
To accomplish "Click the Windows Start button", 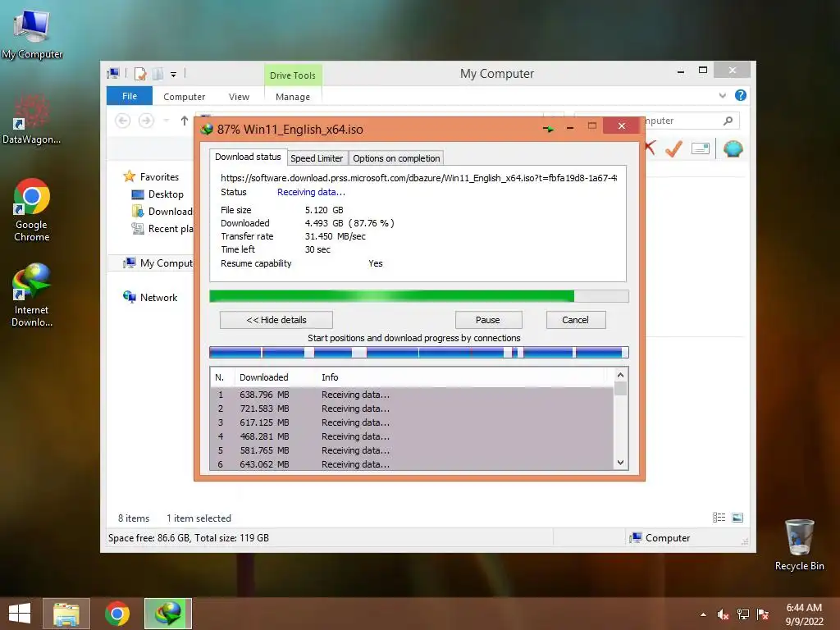I will [x=20, y=614].
